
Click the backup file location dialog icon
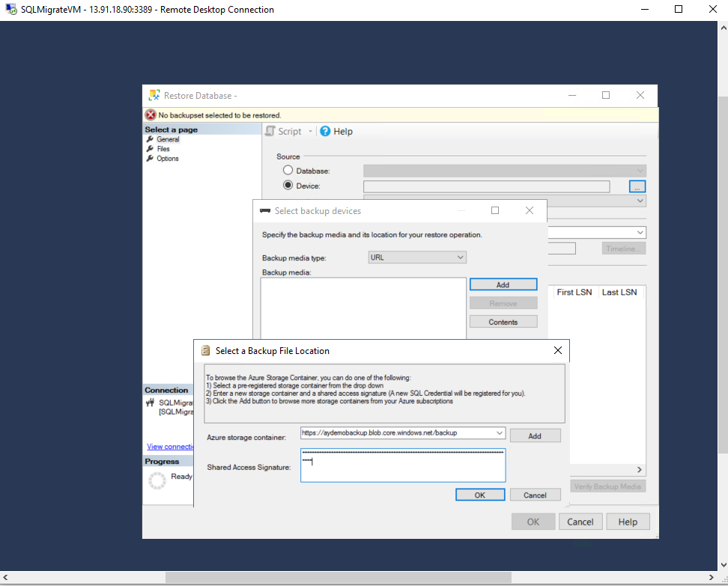coord(206,351)
